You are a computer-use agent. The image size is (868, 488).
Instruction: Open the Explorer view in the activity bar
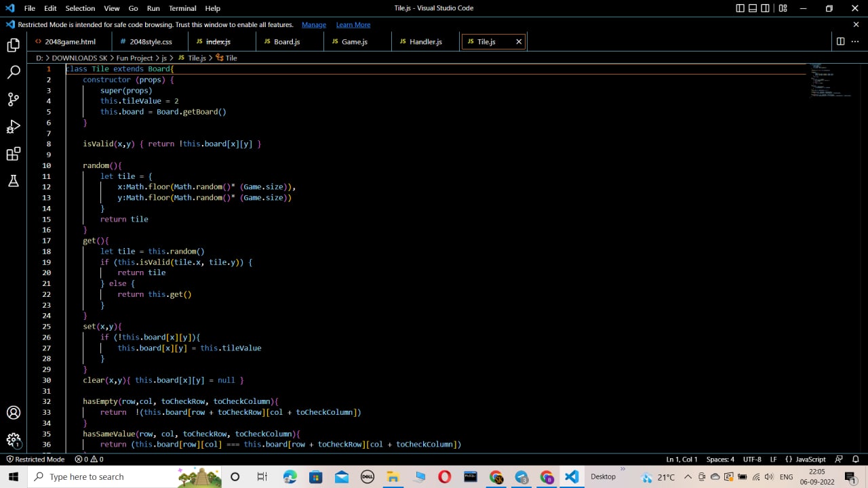pos(13,45)
